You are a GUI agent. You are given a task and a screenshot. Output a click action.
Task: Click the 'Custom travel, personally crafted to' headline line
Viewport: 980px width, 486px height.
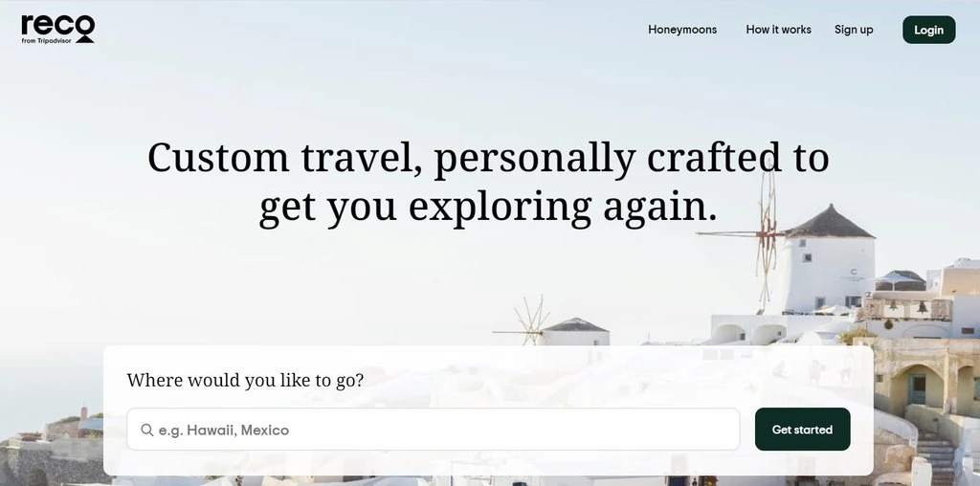pos(488,158)
